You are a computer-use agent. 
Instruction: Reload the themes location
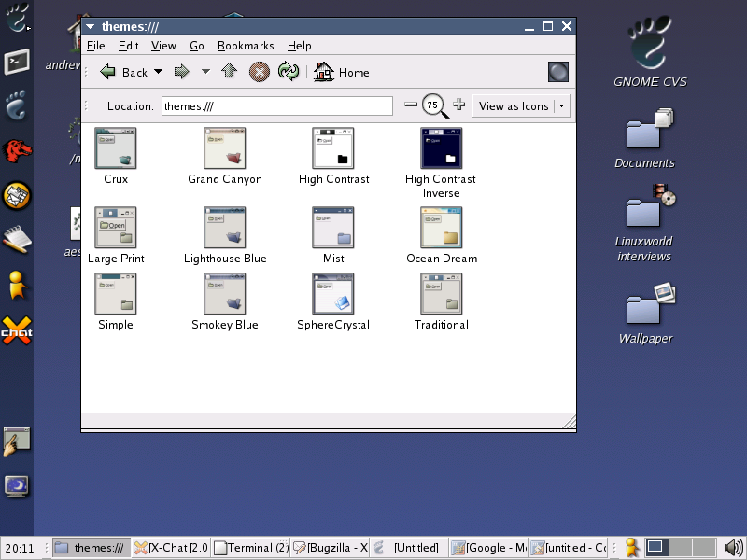tap(289, 72)
